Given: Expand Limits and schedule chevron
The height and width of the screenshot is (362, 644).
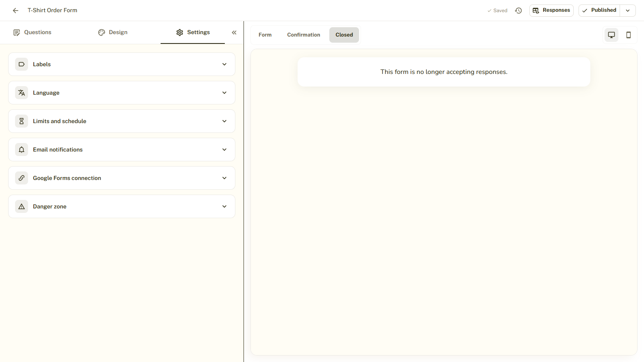Looking at the screenshot, I should (224, 121).
